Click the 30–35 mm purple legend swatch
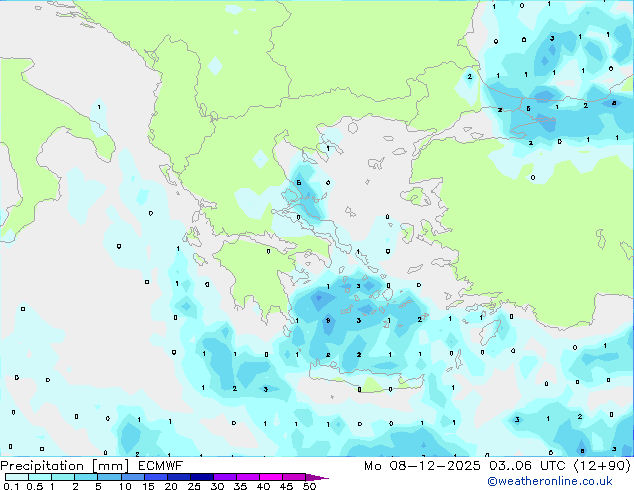This screenshot has width=634, height=490. [x=225, y=477]
